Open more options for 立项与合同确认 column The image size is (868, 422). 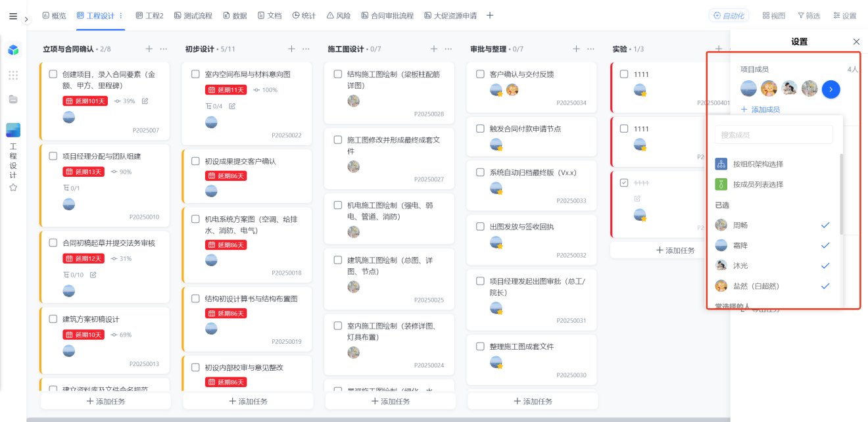(x=164, y=49)
